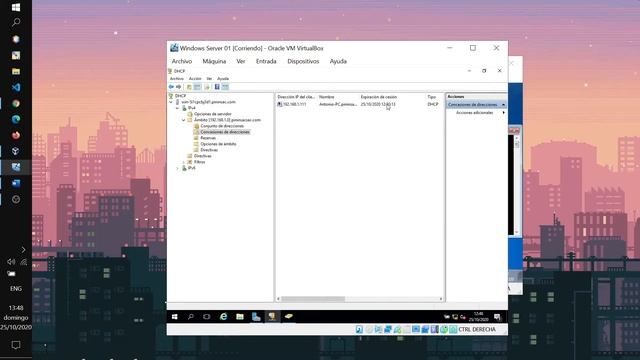Show hidden tray icons chevron

click(23, 249)
